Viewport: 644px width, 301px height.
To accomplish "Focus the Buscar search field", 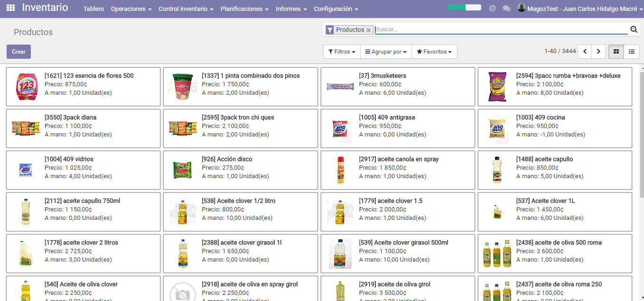I will [x=501, y=29].
